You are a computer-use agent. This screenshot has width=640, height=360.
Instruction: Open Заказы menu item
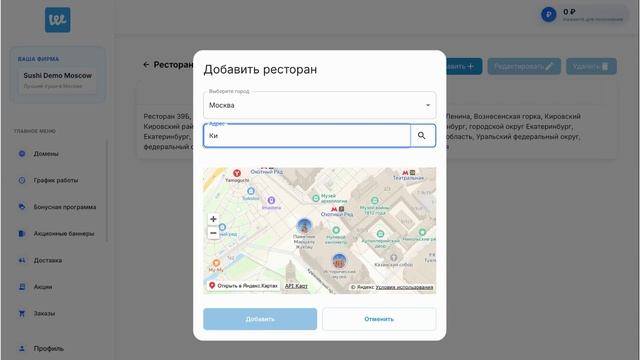click(x=44, y=313)
